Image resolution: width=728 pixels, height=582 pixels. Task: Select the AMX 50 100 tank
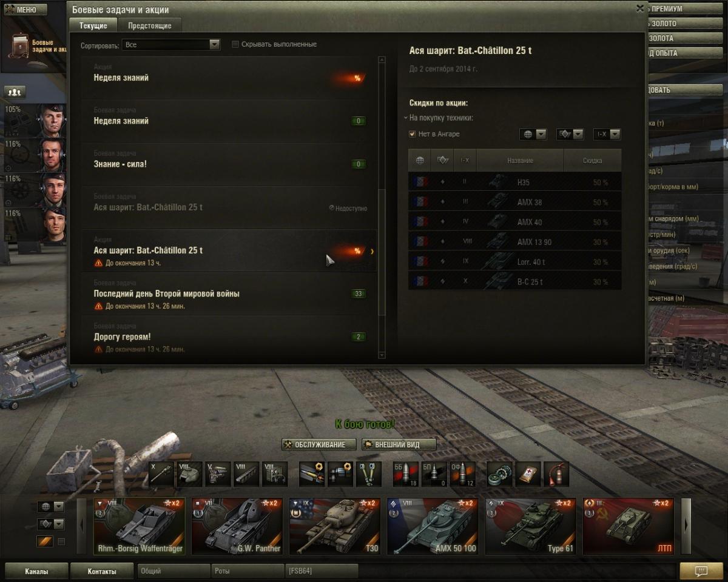click(x=433, y=526)
